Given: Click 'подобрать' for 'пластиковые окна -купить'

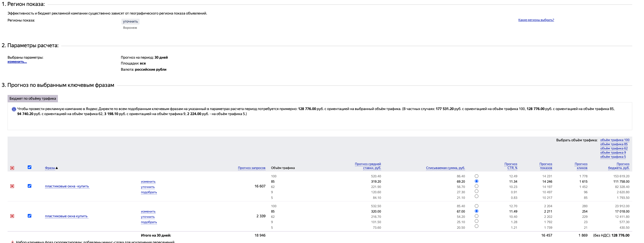Looking at the screenshot, I should (149, 192).
